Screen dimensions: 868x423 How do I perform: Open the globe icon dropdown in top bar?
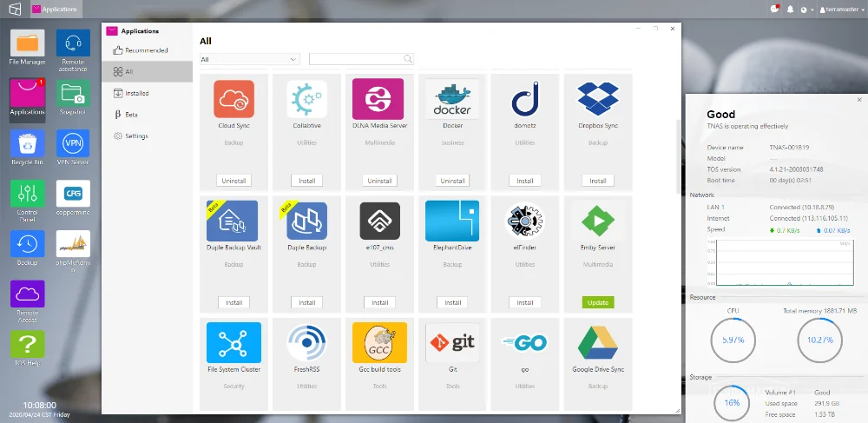[x=806, y=10]
